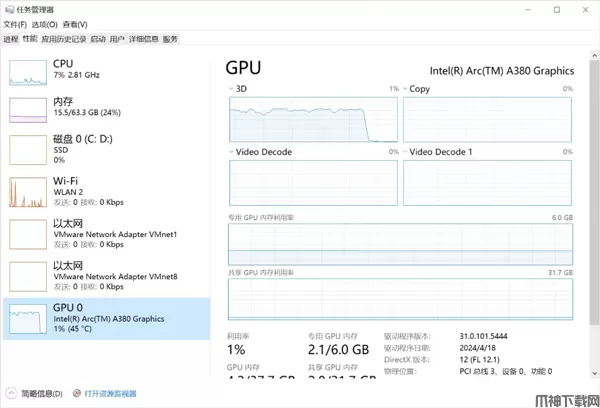600x408 pixels.
Task: Select the Ethernet VMnet1 graph thumbnail
Action: tap(27, 233)
